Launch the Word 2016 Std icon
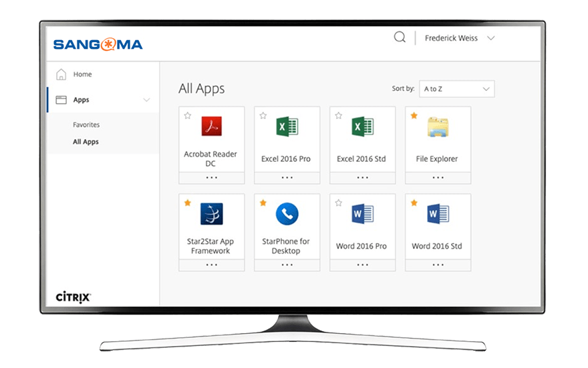This screenshot has height=368, width=588. coord(438,214)
